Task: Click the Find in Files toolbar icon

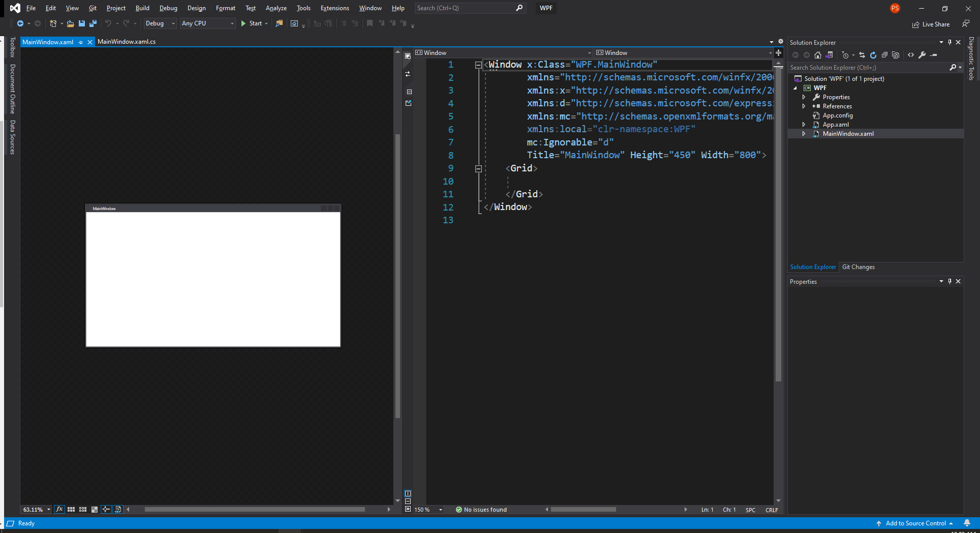Action: (x=279, y=23)
